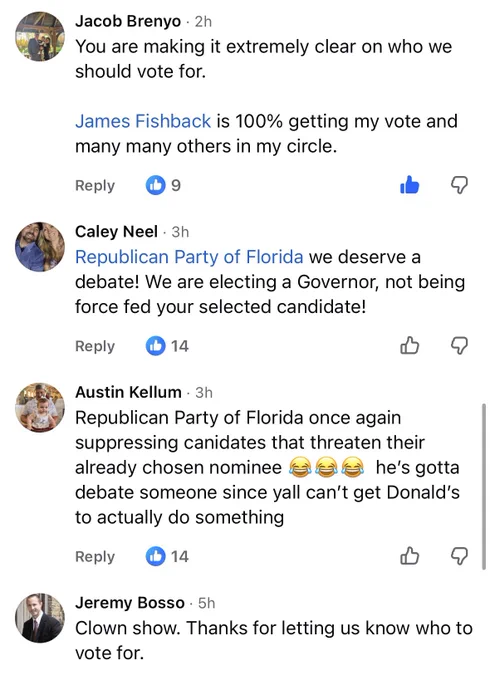
Task: View the 14 reactions on Caley Neel's comment
Action: pos(167,346)
